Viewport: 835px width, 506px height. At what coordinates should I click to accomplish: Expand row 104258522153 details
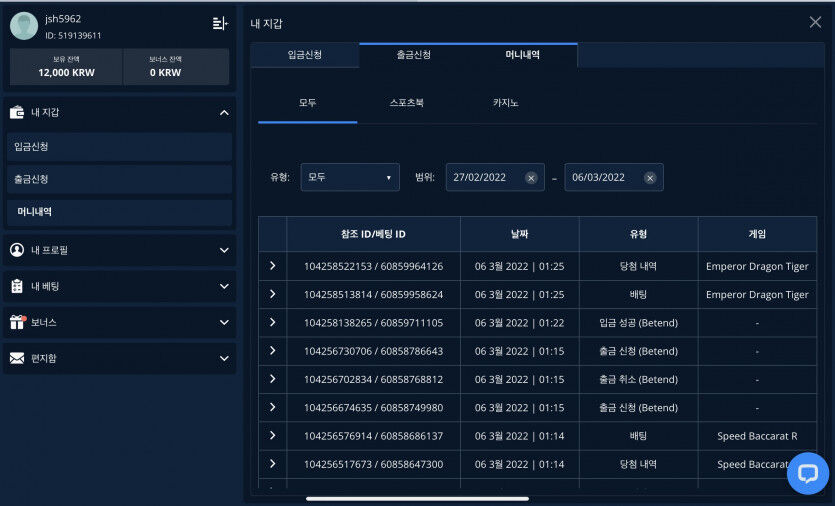[x=273, y=266]
